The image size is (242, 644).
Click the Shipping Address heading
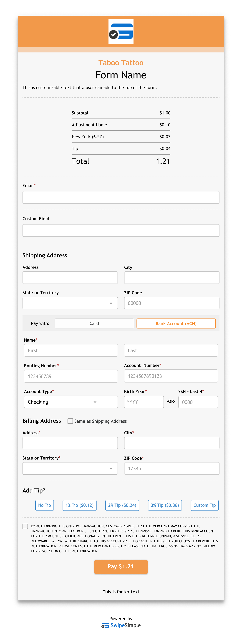[45, 255]
